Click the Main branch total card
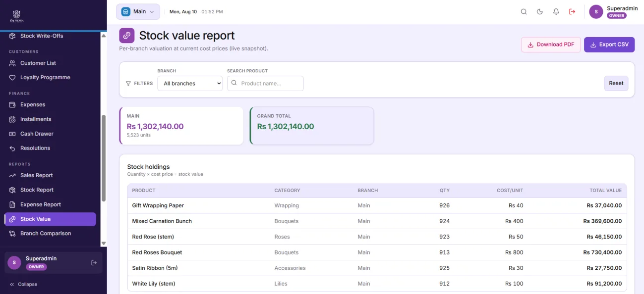Screen dimensions: 644x294 tap(181, 126)
